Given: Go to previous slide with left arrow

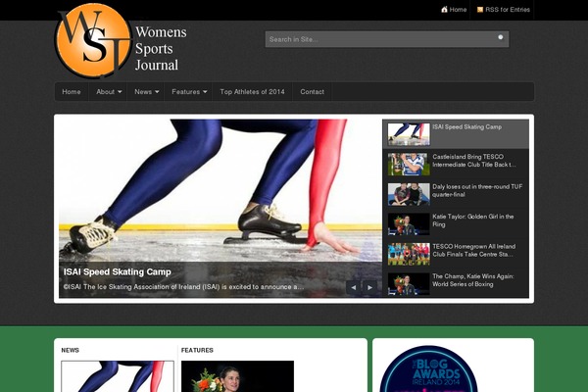Looking at the screenshot, I should click(x=353, y=288).
